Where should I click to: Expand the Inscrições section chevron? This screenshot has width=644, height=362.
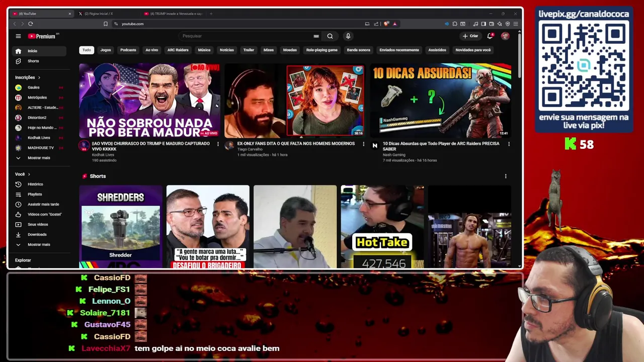coord(39,77)
